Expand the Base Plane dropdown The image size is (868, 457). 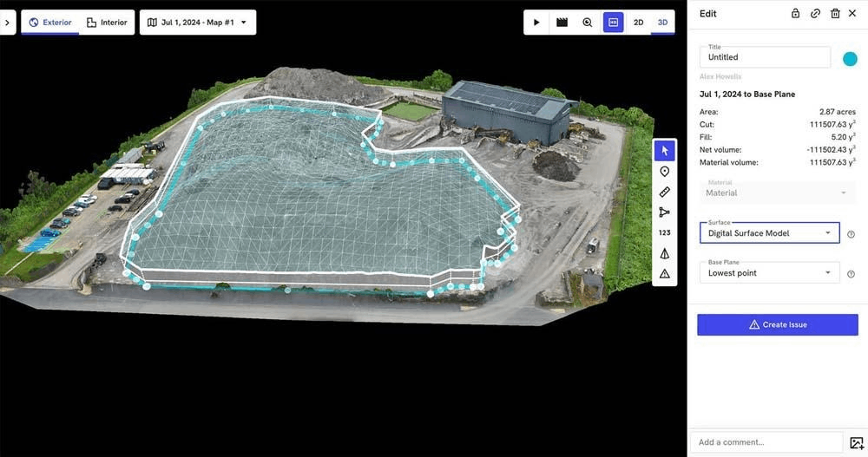tap(769, 273)
